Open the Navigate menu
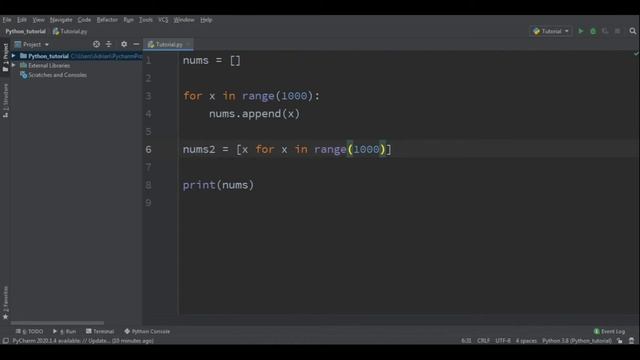This screenshot has width=640, height=360. [x=61, y=20]
